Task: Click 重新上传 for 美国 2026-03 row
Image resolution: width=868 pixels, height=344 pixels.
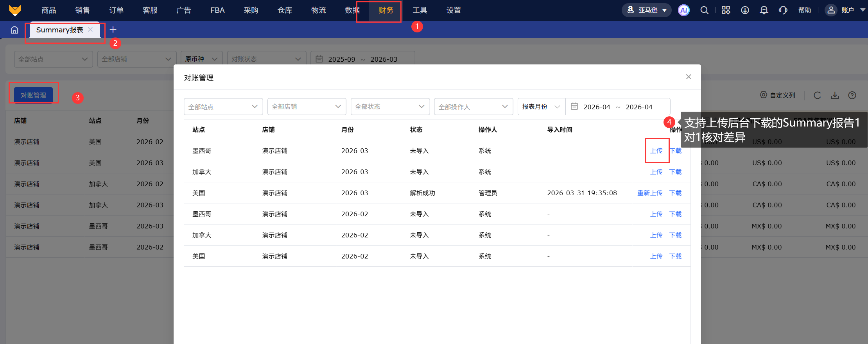Action: coord(649,193)
